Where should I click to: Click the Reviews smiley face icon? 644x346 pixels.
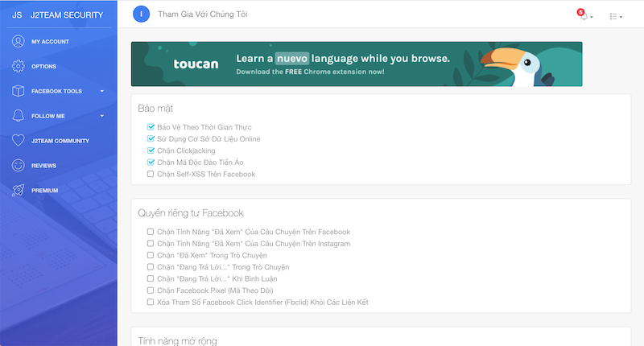[x=18, y=166]
